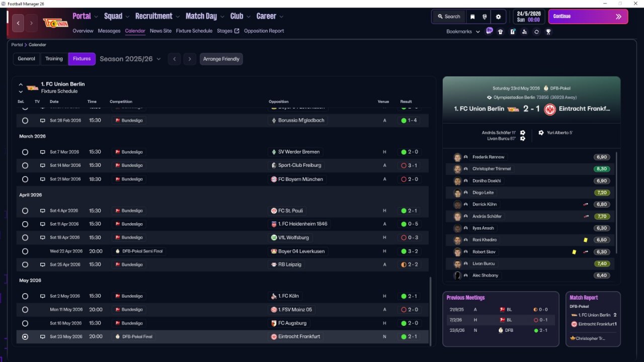Screen dimensions: 644x362
Task: Click the VfL Wolfsburg club badge
Action: click(274, 237)
